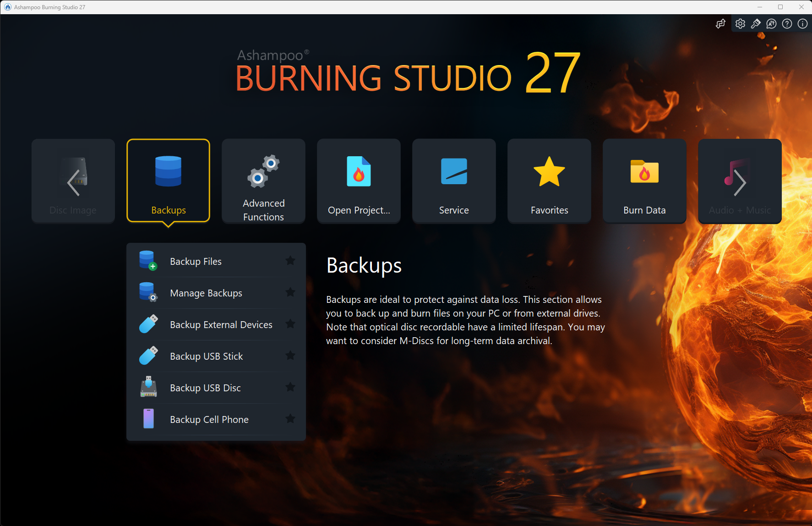Favorite the Backup USB Stick entry
Screen dimensions: 812x526
pyautogui.click(x=290, y=356)
